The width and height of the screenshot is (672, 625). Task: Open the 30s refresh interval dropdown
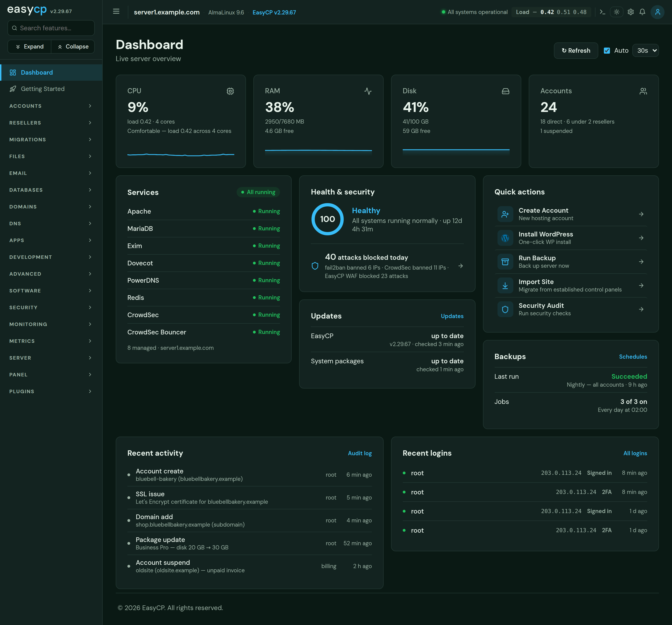click(x=645, y=51)
